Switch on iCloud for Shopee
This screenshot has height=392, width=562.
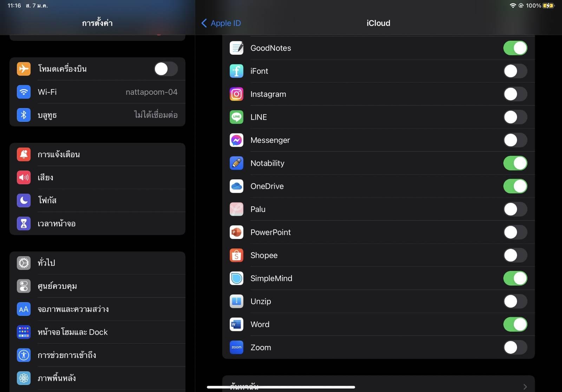point(515,255)
